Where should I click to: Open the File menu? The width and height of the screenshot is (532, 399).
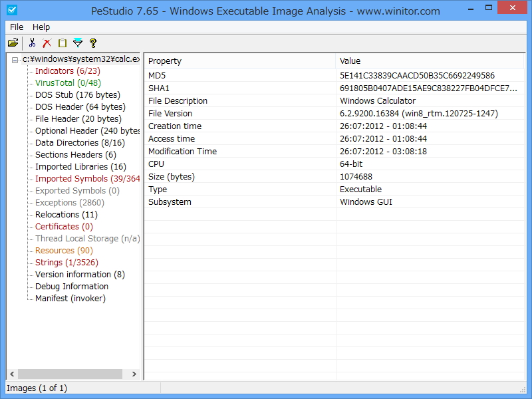point(11,27)
